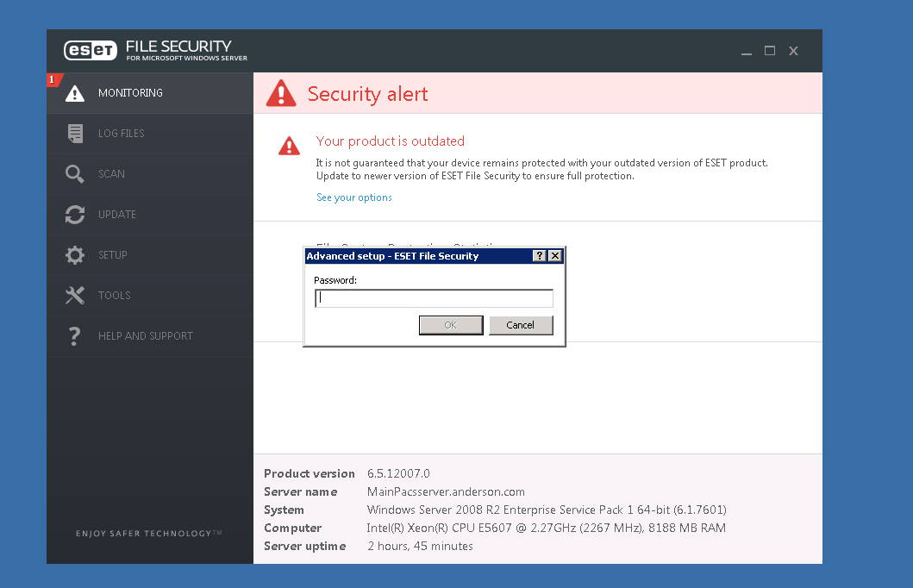Click the Server name label
Viewport: 913px width, 588px height.
click(x=300, y=491)
